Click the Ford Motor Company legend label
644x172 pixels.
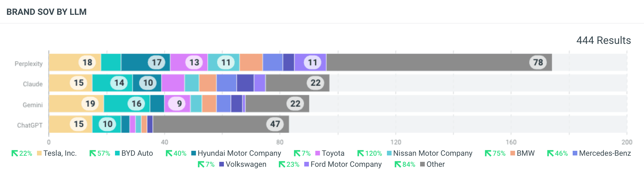coord(346,164)
